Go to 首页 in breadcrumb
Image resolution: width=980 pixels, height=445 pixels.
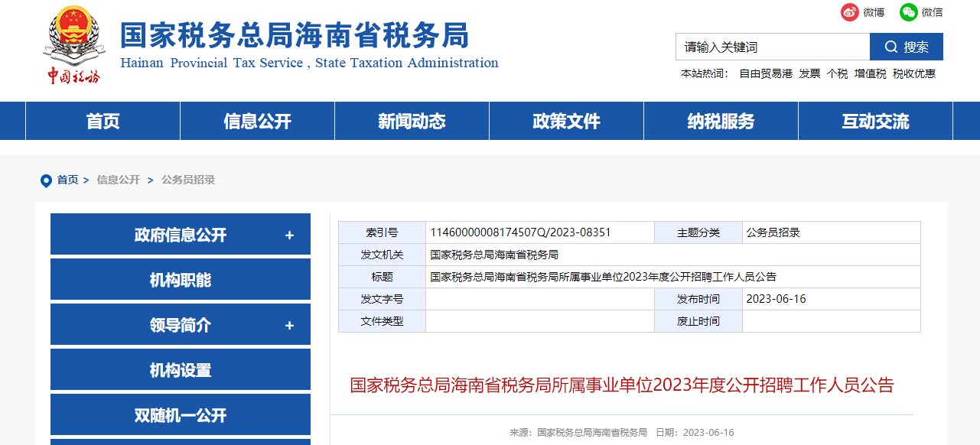click(x=67, y=180)
